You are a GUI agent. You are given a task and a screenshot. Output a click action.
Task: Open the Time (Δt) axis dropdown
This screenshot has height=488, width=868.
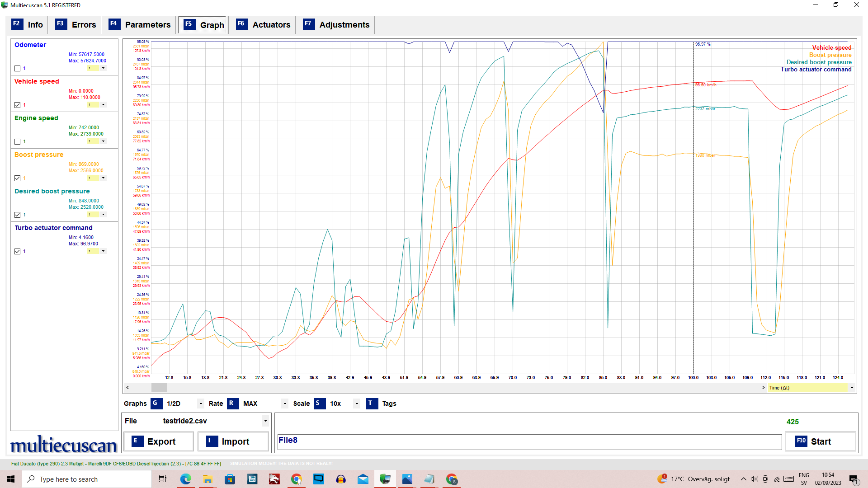tap(852, 388)
